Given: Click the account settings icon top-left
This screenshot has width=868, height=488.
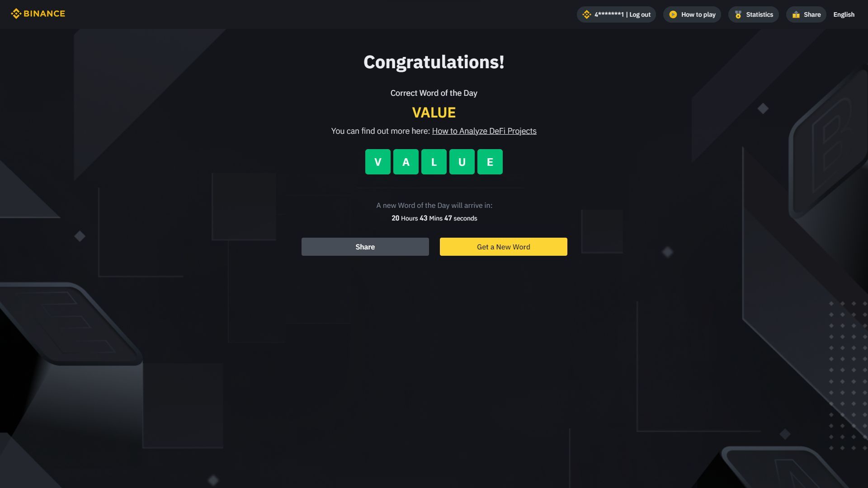Looking at the screenshot, I should pyautogui.click(x=587, y=14).
